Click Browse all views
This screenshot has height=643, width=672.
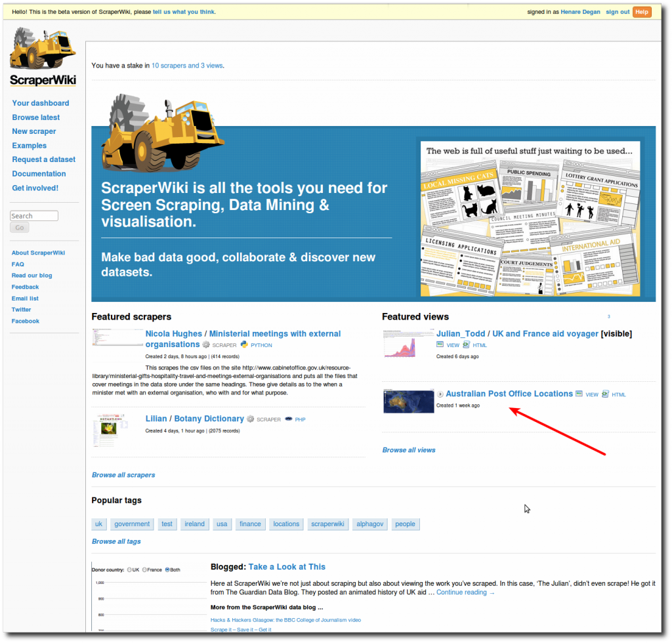(x=409, y=451)
